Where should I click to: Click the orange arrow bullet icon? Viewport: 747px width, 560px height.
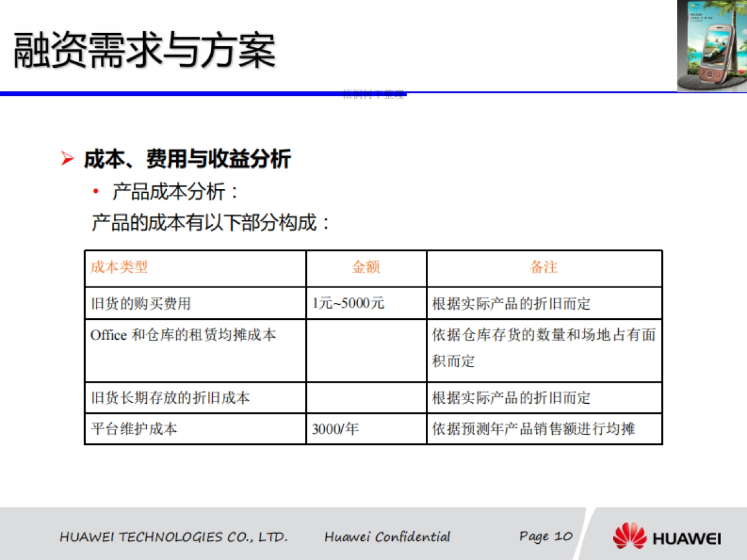pyautogui.click(x=67, y=158)
